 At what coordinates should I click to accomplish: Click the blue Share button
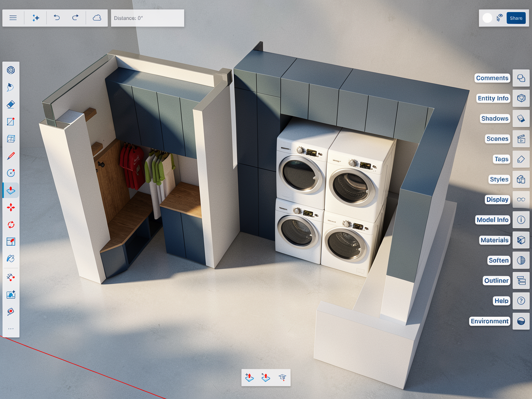pyautogui.click(x=516, y=18)
